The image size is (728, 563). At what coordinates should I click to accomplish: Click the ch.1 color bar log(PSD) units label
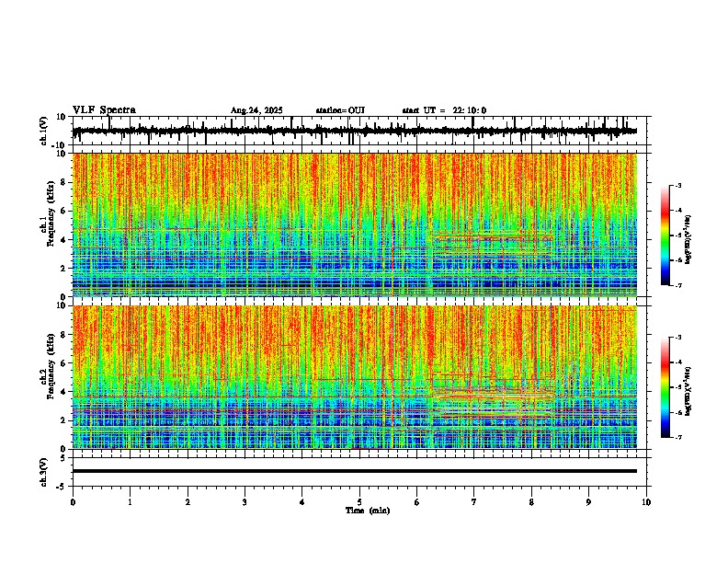[688, 240]
